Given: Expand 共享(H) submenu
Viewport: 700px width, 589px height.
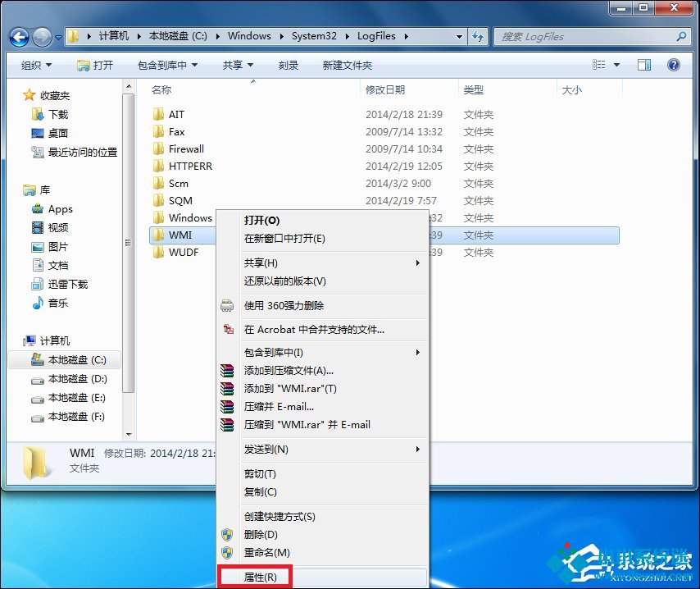Looking at the screenshot, I should pyautogui.click(x=322, y=263).
